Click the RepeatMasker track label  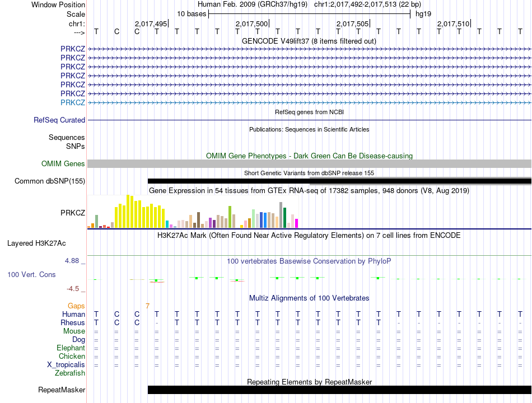click(62, 390)
